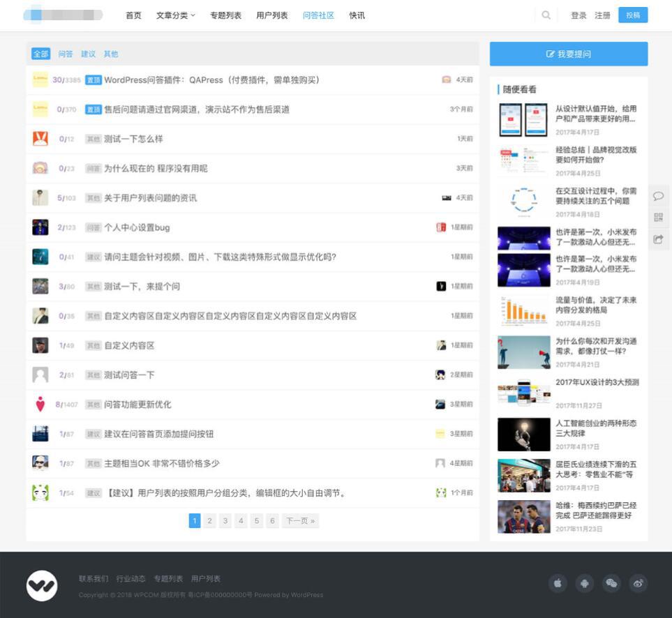672x618 pixels.
Task: Click 下一页 pagination button
Action: (301, 521)
